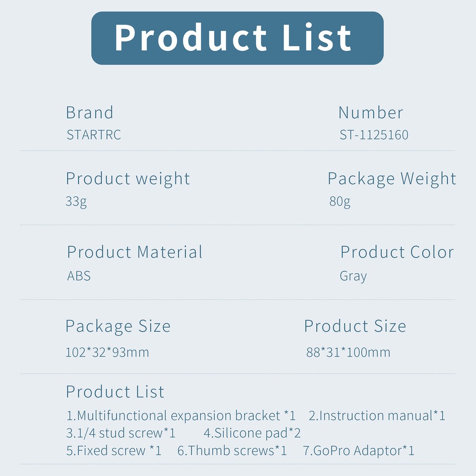Click the Package Weight heading
This screenshot has width=476, height=476.
pyautogui.click(x=392, y=179)
